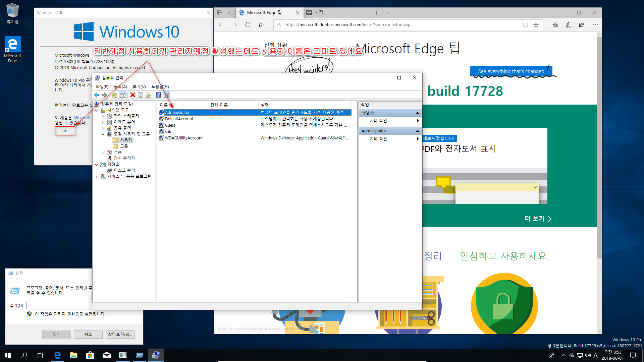644x362 pixels.
Task: Open the volume control in system tray
Action: click(588, 355)
